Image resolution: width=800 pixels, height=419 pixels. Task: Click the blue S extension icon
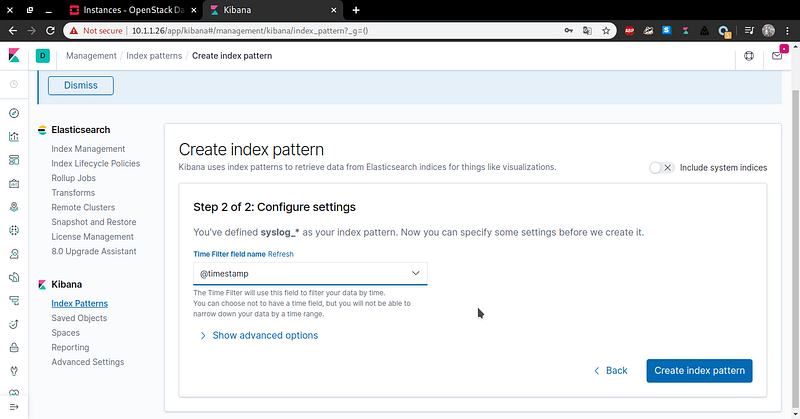[666, 31]
